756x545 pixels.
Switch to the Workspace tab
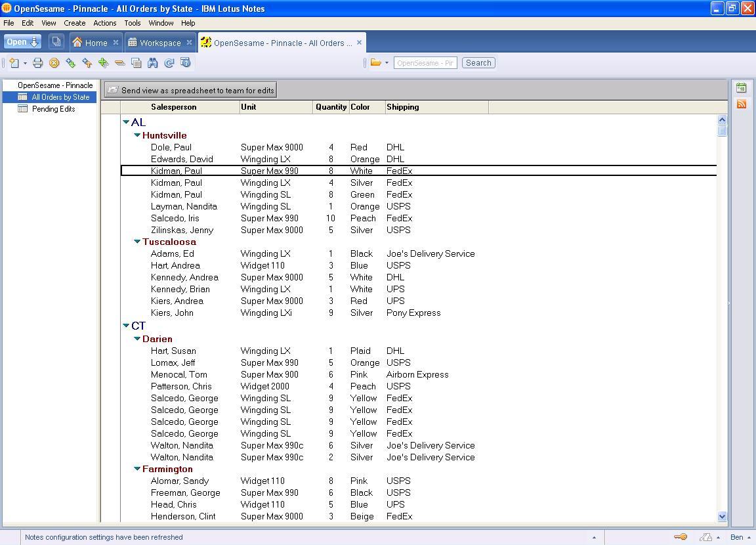[x=159, y=43]
